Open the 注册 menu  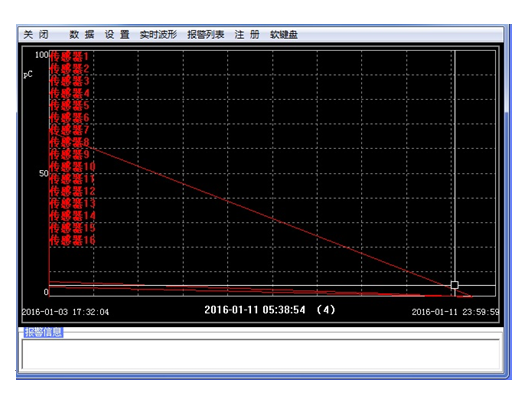coord(247,34)
